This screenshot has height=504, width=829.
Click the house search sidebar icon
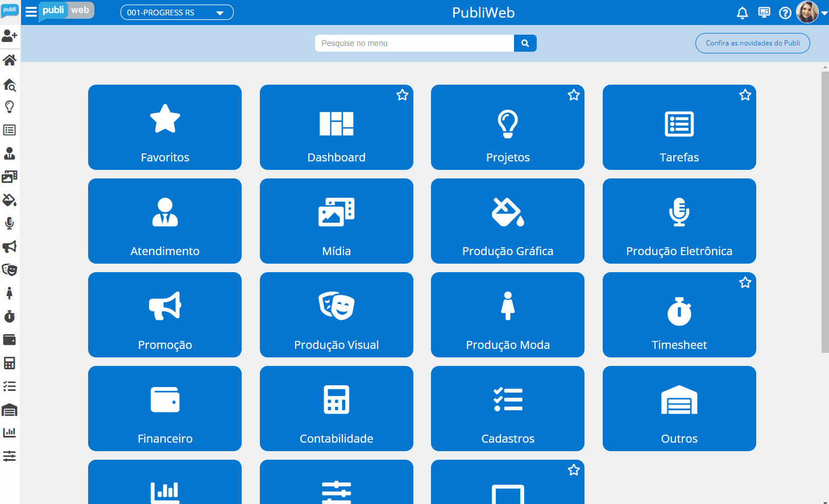click(x=10, y=85)
